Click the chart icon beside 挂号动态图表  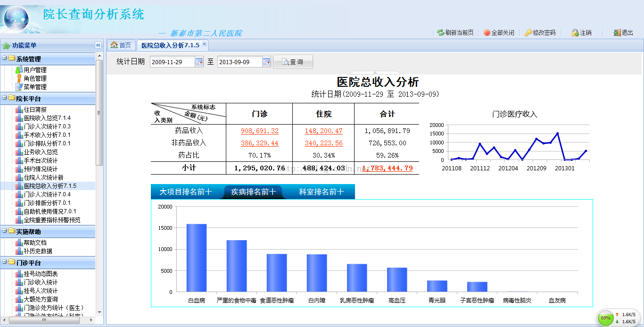tap(19, 274)
